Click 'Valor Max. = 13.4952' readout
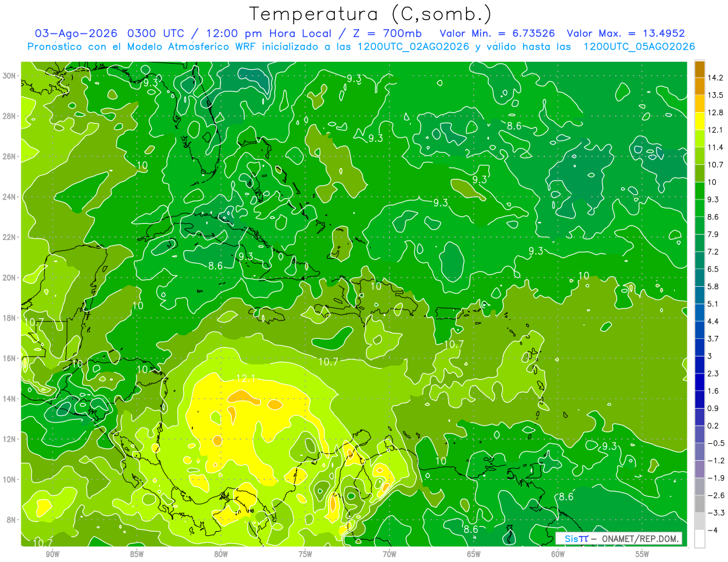 [626, 33]
